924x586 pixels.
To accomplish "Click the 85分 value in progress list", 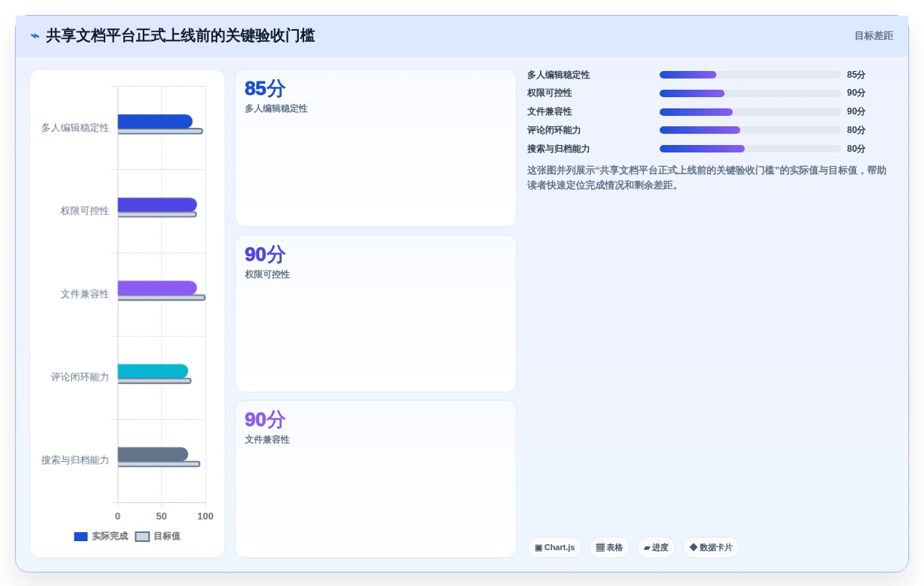I will (856, 75).
